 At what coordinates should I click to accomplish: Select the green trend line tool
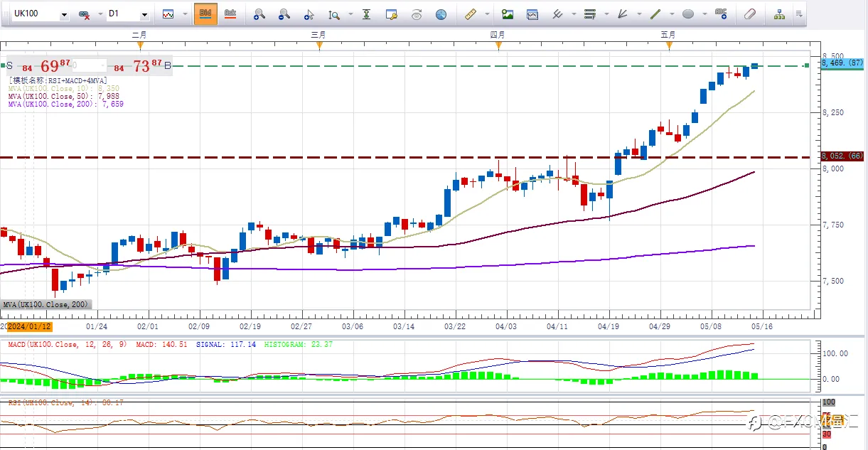click(x=655, y=14)
